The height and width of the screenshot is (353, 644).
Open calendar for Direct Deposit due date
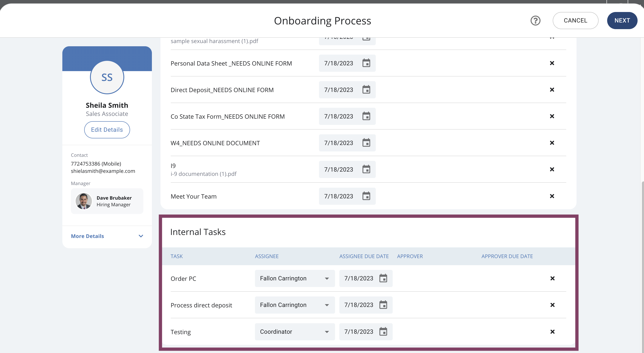(x=366, y=90)
